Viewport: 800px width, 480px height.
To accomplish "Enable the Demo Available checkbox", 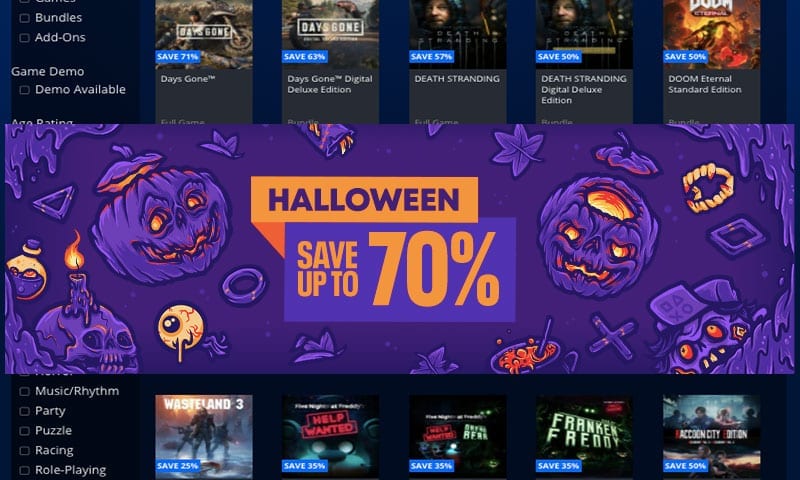I will coord(24,90).
